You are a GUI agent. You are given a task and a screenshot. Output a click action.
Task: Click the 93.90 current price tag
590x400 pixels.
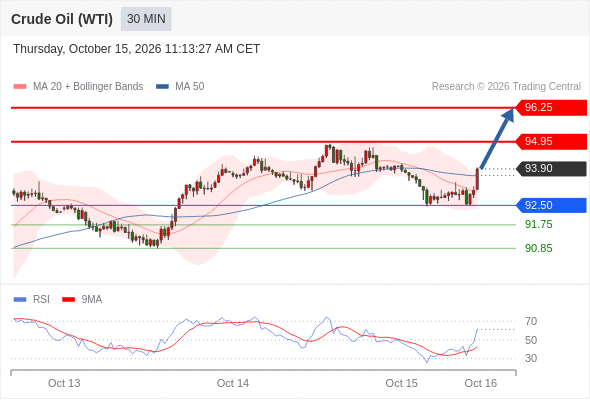551,168
